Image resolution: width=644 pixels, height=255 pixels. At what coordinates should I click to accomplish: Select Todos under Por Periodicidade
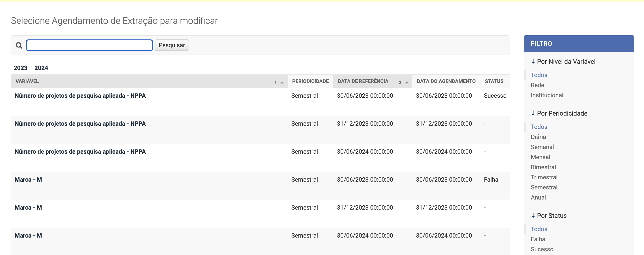pyautogui.click(x=539, y=127)
